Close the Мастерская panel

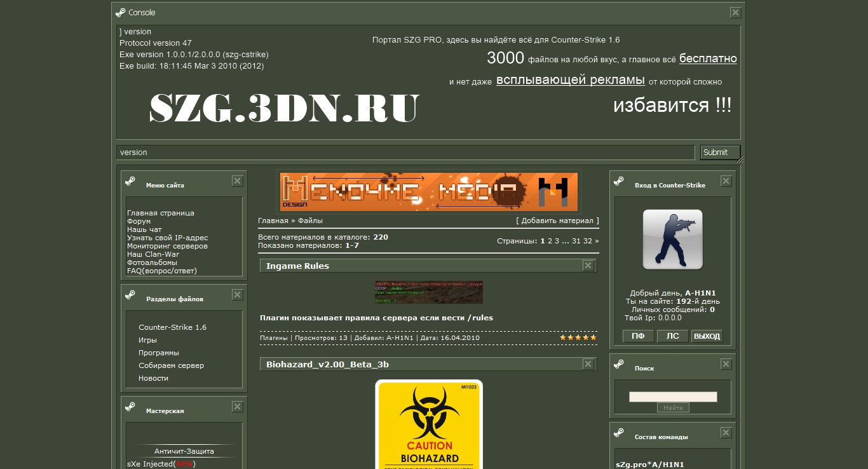tap(237, 407)
